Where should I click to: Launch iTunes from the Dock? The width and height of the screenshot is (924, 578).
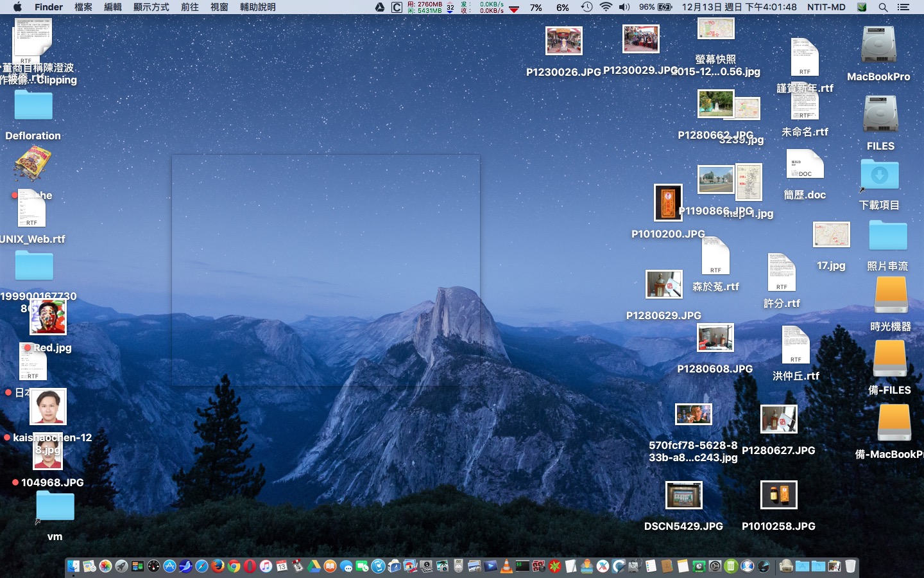[266, 566]
